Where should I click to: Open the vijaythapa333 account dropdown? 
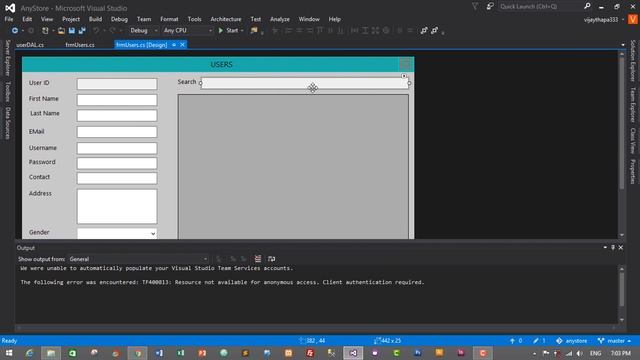tap(604, 20)
